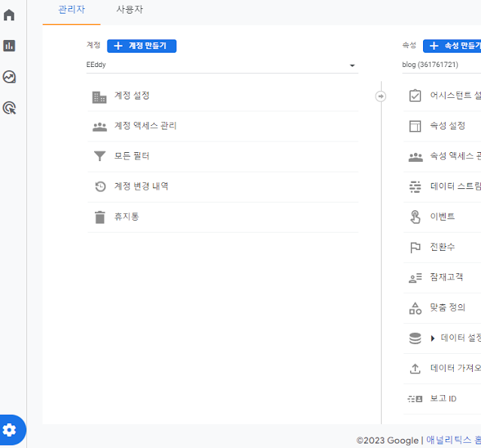Open the Home icon in sidebar
481x448 pixels.
(9, 15)
